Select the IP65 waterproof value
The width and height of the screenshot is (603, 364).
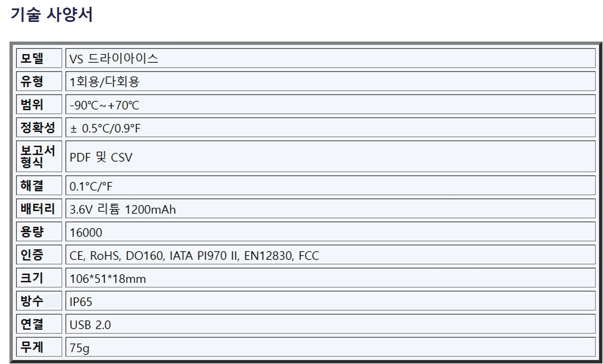[81, 302]
